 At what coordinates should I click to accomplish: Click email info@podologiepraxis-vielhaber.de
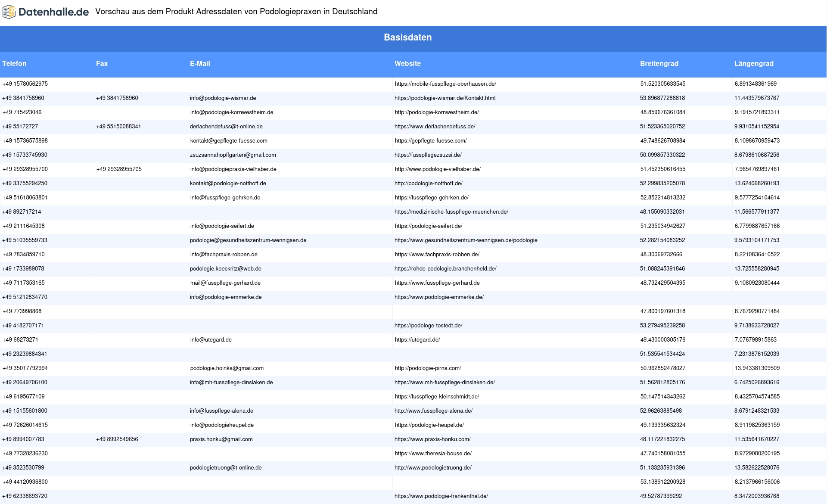pyautogui.click(x=233, y=169)
